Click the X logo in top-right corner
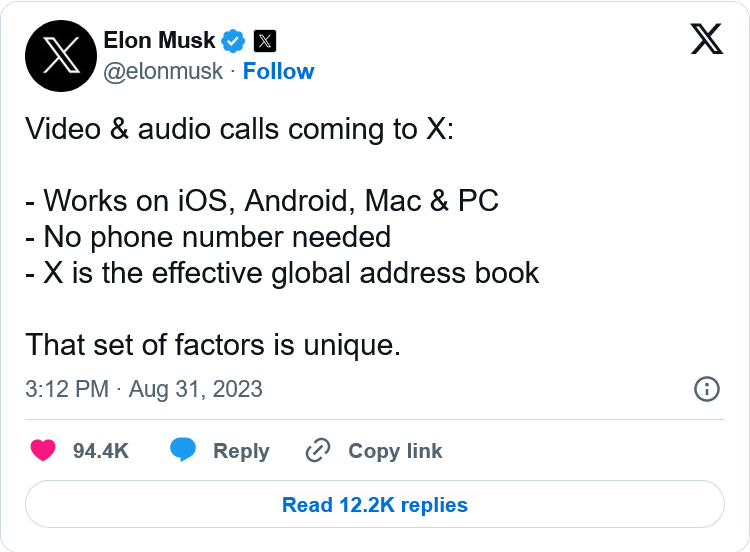The width and height of the screenshot is (750, 552). [x=706, y=39]
